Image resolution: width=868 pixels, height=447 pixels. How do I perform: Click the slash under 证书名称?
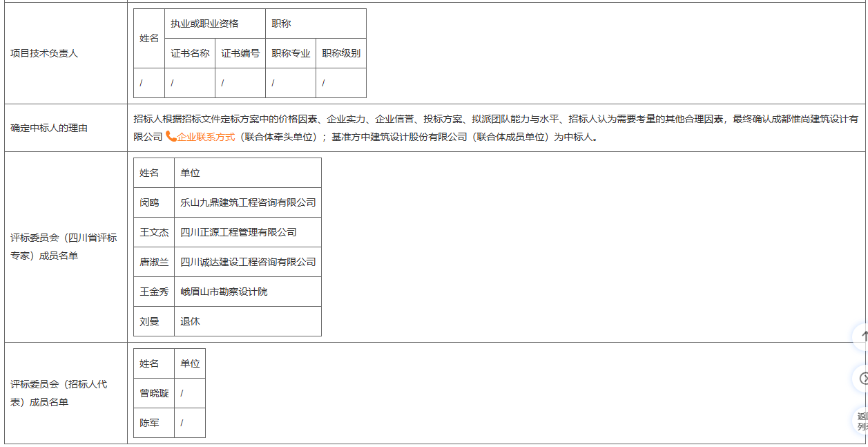(173, 83)
